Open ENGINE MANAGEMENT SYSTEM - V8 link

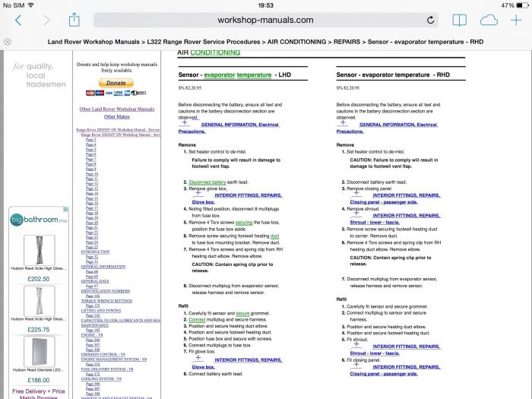(114, 359)
